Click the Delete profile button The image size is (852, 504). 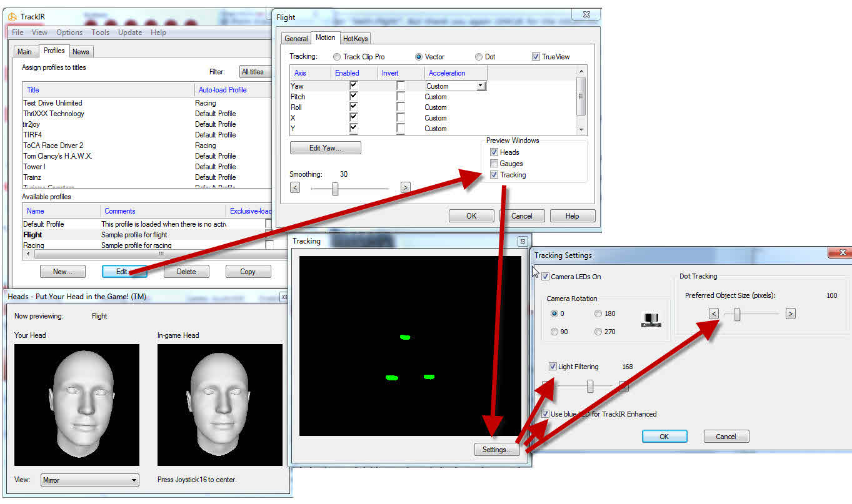pyautogui.click(x=186, y=272)
